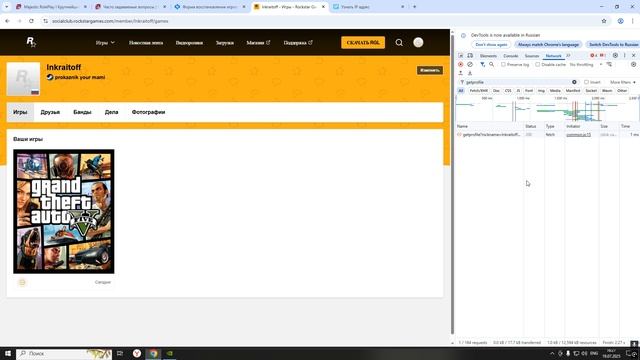Click Always match Chrome's language
The height and width of the screenshot is (360, 640).
548,44
